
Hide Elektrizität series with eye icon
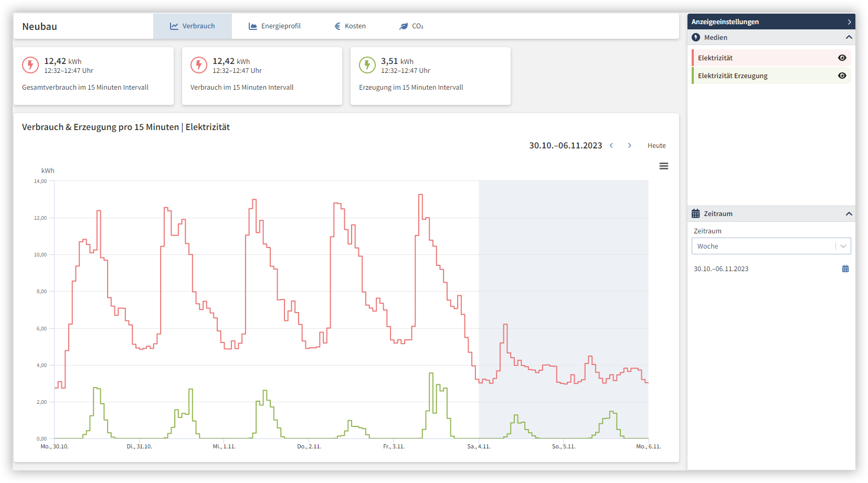click(x=842, y=58)
